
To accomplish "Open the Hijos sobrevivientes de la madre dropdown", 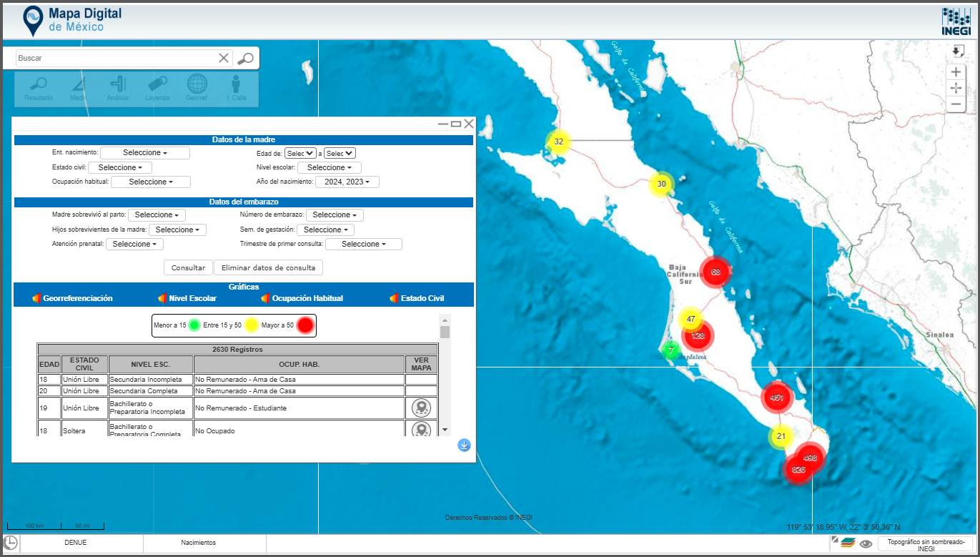I will click(178, 230).
